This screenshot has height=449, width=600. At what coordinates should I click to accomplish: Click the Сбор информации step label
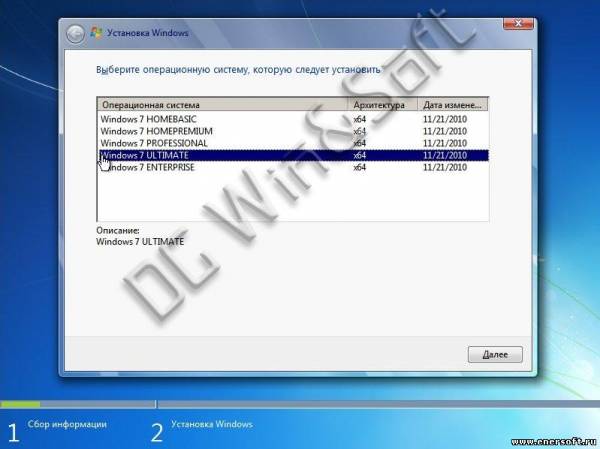tap(67, 424)
